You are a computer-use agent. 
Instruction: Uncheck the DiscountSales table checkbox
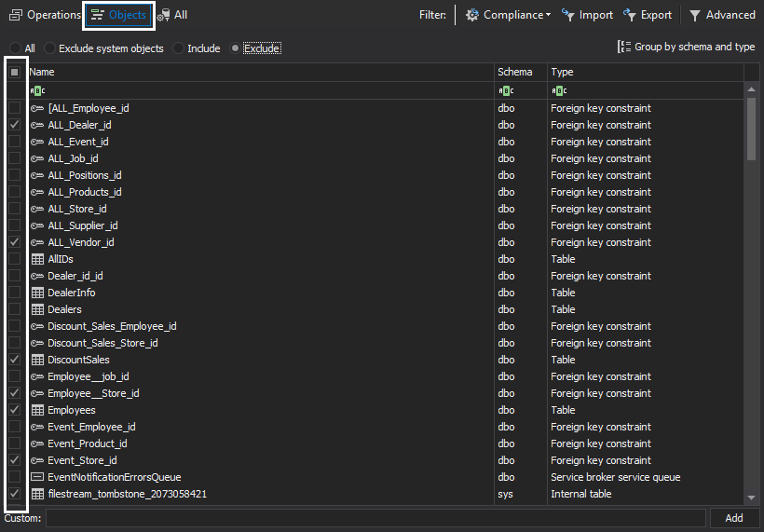point(15,360)
